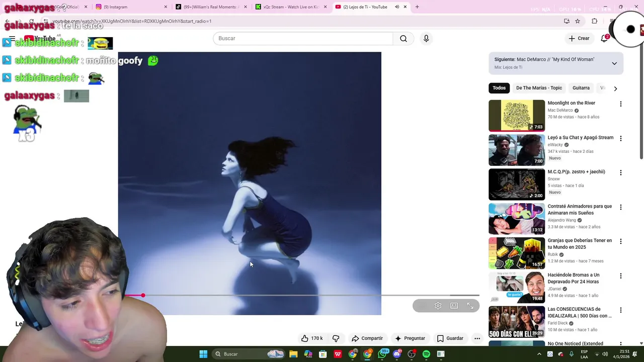Click Compartir to share video
Viewport: 644px width, 362px height.
click(367, 338)
